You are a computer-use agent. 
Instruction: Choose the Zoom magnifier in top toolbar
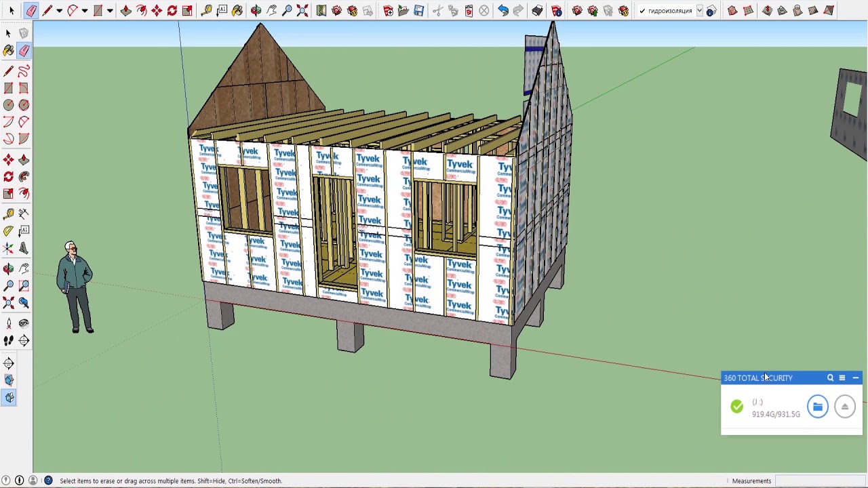tap(287, 10)
